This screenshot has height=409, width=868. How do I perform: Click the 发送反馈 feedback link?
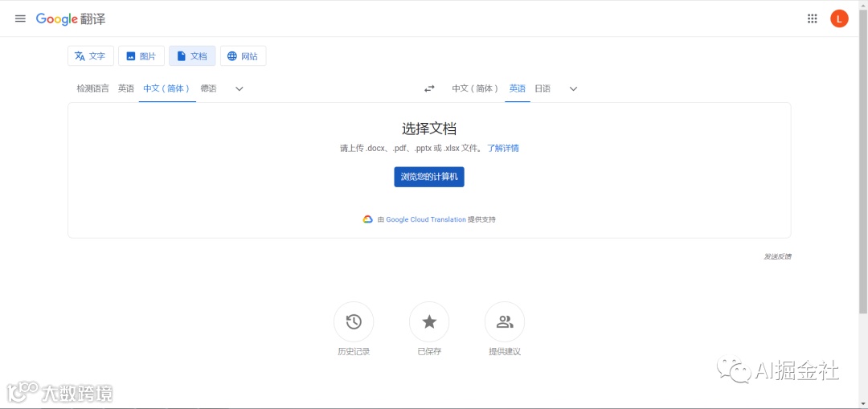[x=777, y=257]
